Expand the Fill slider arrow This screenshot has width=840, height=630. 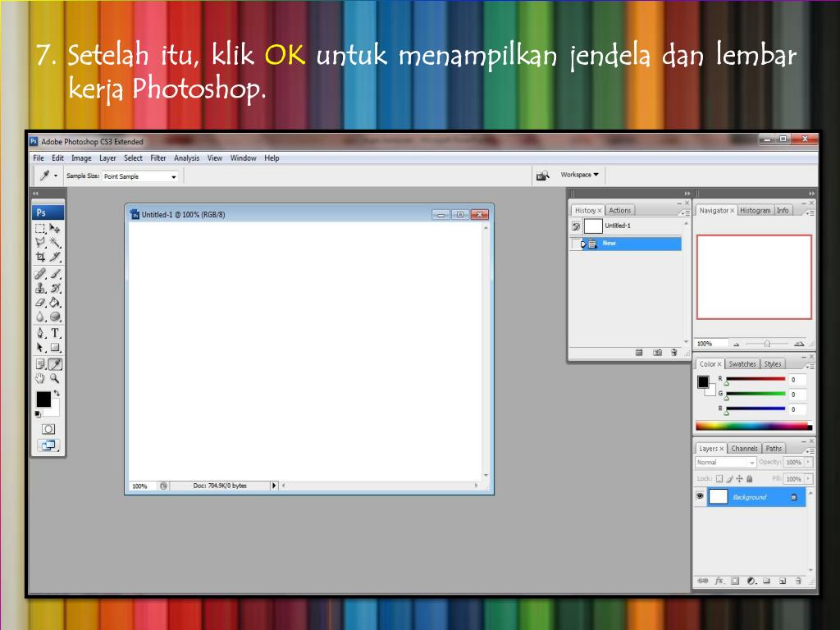pos(809,478)
